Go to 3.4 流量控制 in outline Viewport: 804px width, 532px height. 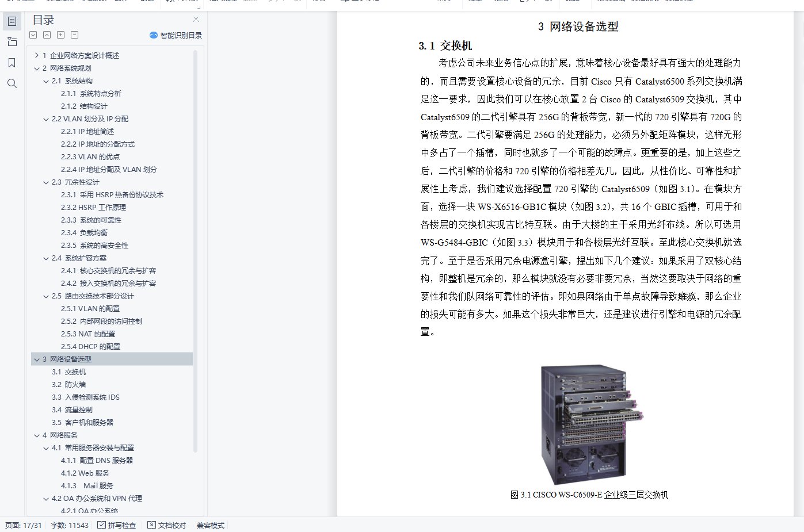click(72, 410)
